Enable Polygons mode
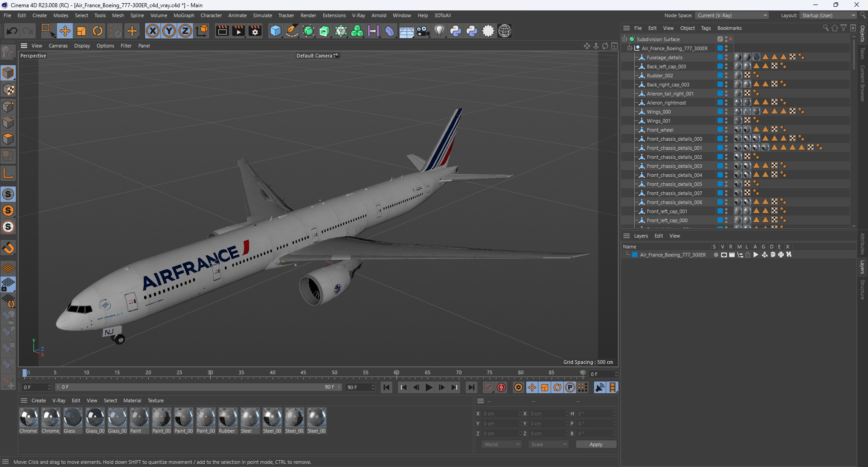The height and width of the screenshot is (467, 868). click(8, 139)
